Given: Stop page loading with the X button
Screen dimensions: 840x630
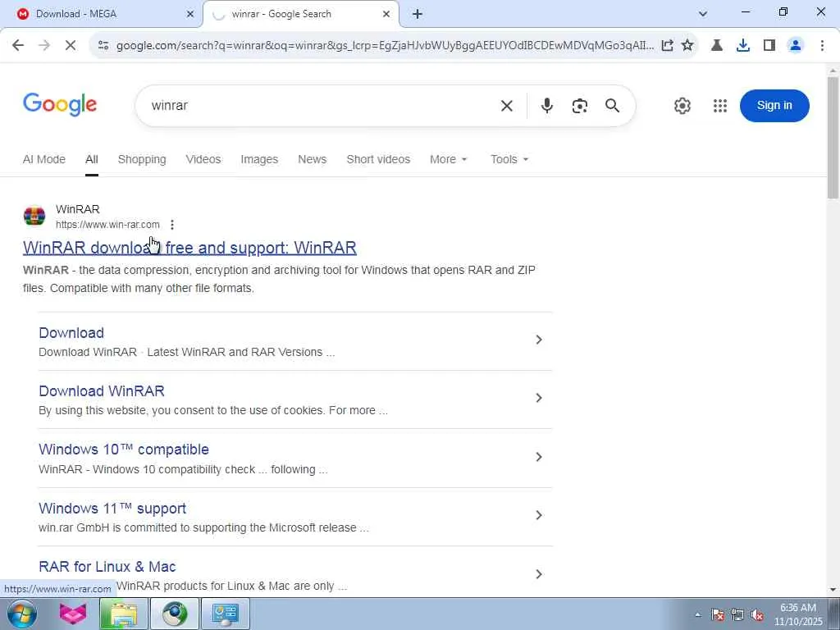Looking at the screenshot, I should 71,46.
